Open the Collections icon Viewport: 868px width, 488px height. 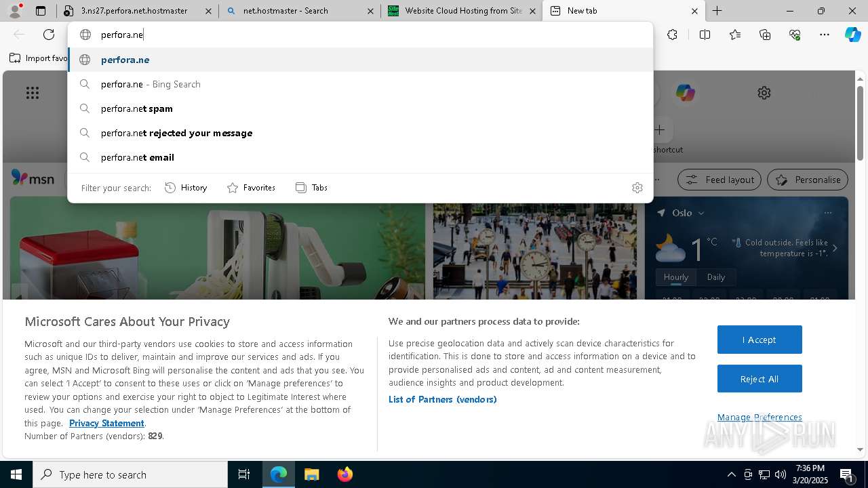pyautogui.click(x=765, y=35)
